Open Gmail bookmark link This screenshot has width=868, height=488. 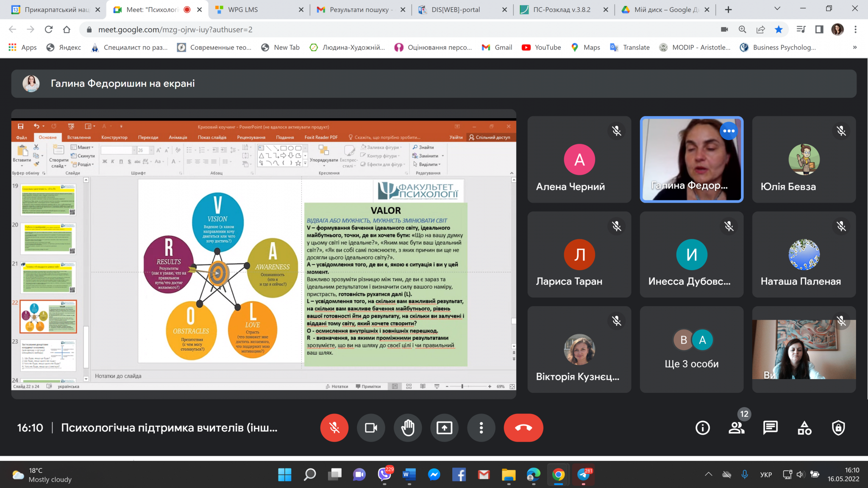click(x=497, y=47)
